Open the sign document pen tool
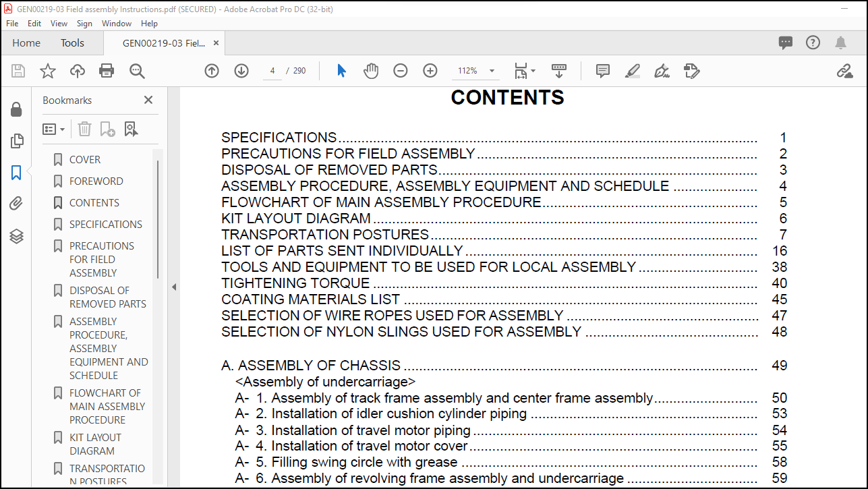The height and width of the screenshot is (489, 868). (x=662, y=71)
